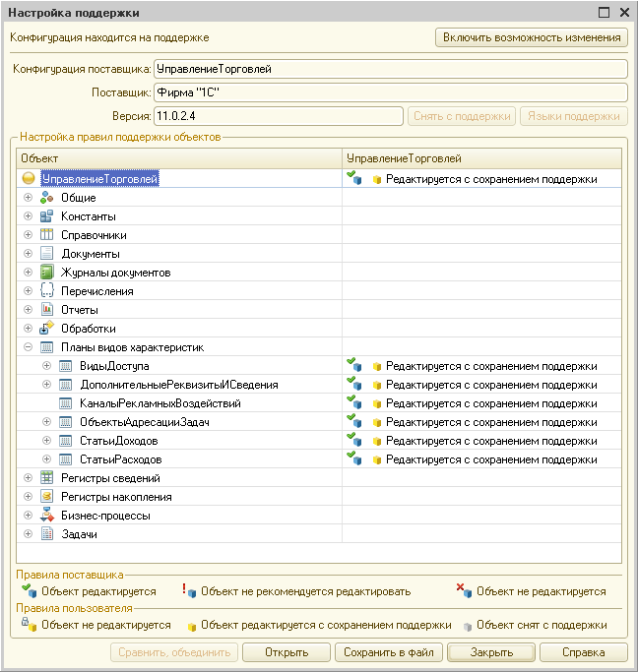
Task: Click the Планы видов характеристик icon
Action: [x=46, y=347]
